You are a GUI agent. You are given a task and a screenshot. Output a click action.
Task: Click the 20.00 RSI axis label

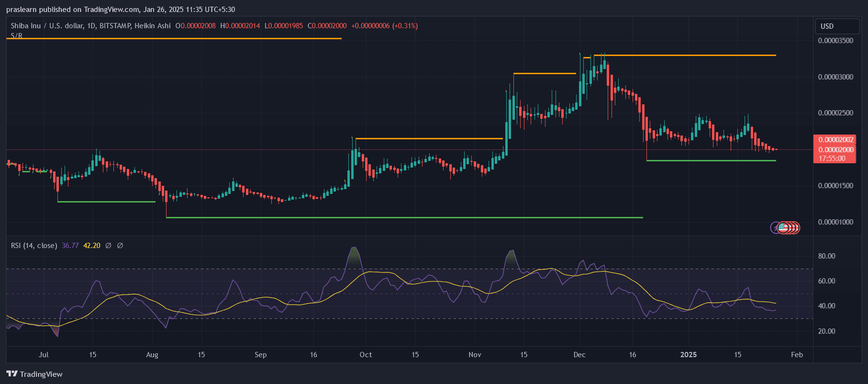click(x=827, y=331)
